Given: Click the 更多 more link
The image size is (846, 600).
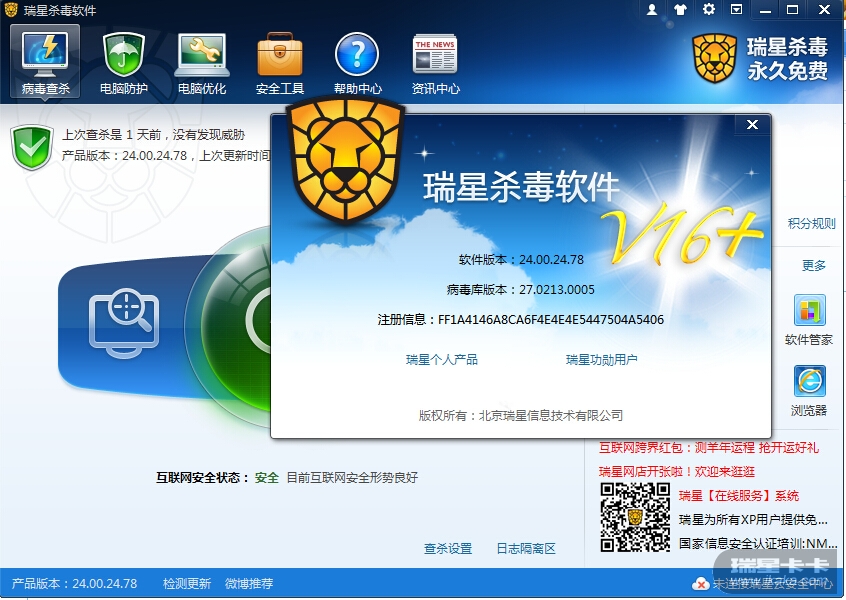Looking at the screenshot, I should (814, 265).
